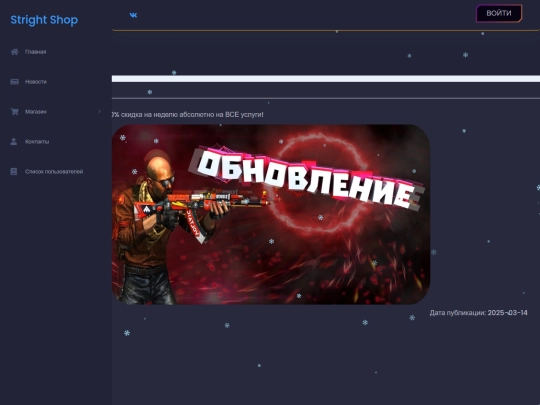Open the ОБНОВЛЕНИЕ news banner image

point(271,214)
